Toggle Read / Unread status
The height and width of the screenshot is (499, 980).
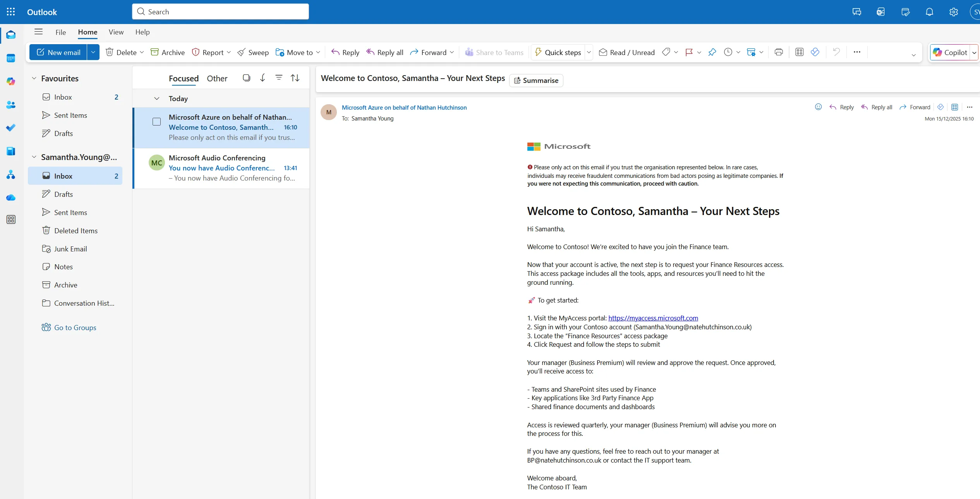point(626,52)
